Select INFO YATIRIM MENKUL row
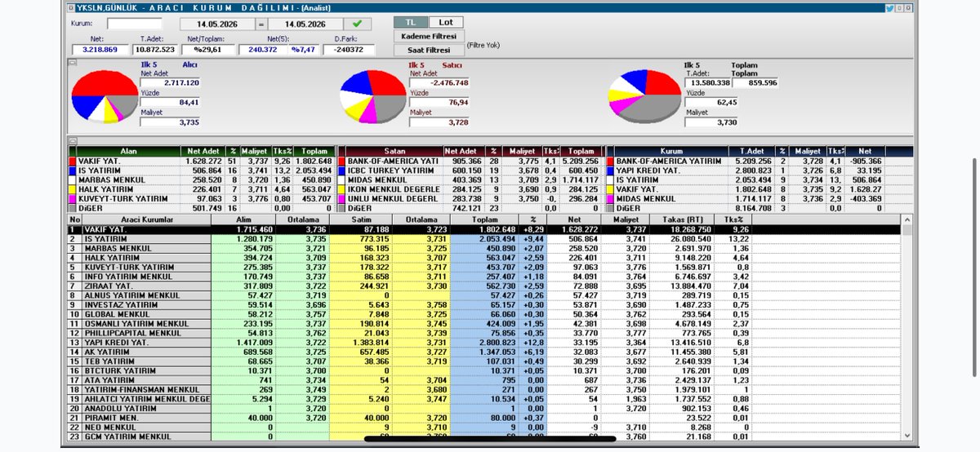This screenshot has width=980, height=452. pos(483,275)
